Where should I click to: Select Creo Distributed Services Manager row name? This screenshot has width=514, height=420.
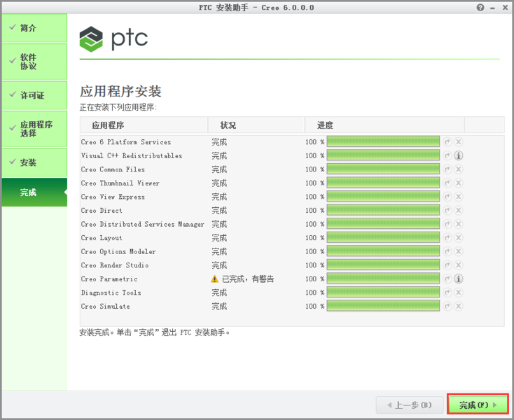(x=143, y=224)
